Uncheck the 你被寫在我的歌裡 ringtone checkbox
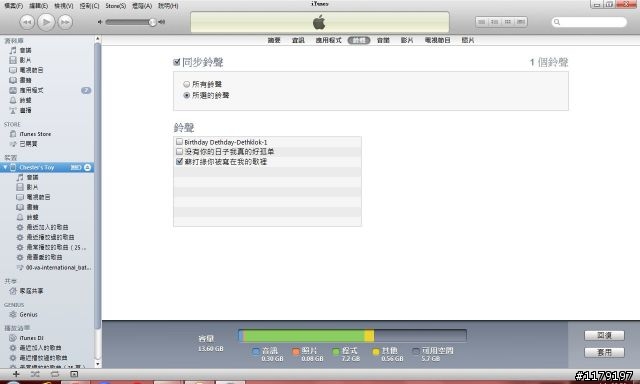Image resolution: width=640 pixels, height=384 pixels. tap(179, 161)
